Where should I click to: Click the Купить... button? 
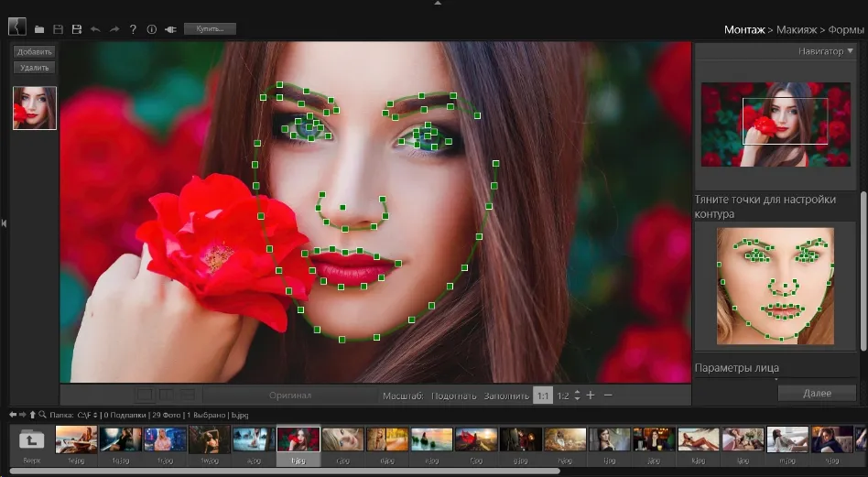[210, 28]
